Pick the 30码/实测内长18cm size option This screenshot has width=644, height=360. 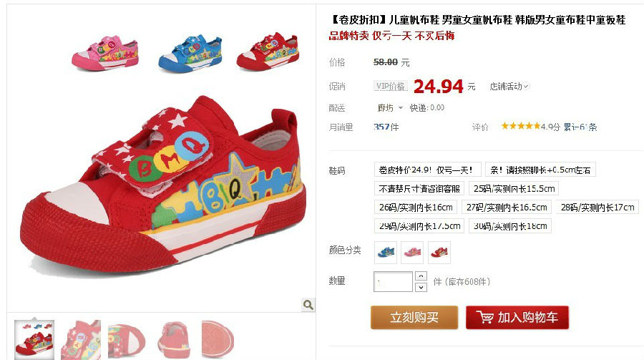(510, 226)
